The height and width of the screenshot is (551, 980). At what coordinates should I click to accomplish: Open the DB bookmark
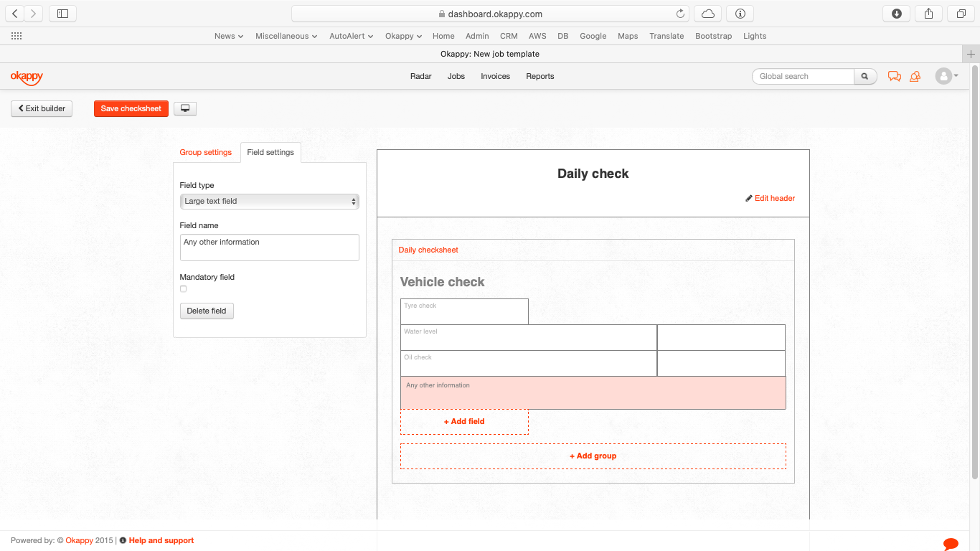563,36
